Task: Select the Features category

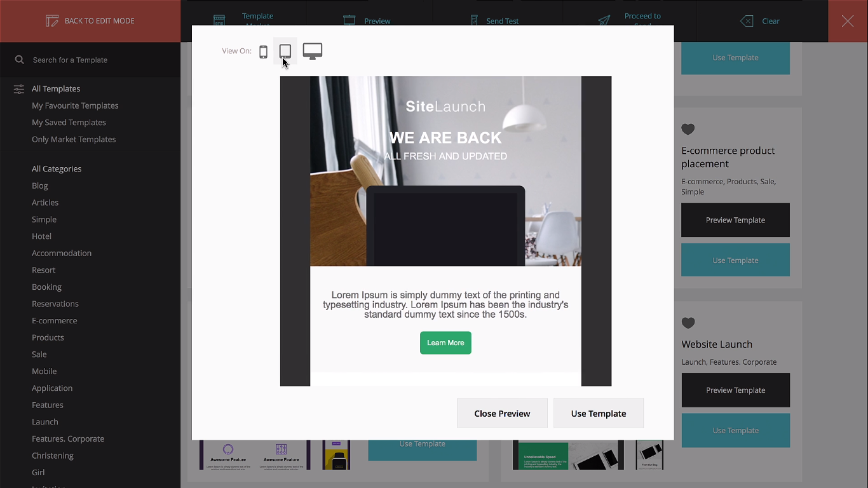Action: [x=48, y=405]
